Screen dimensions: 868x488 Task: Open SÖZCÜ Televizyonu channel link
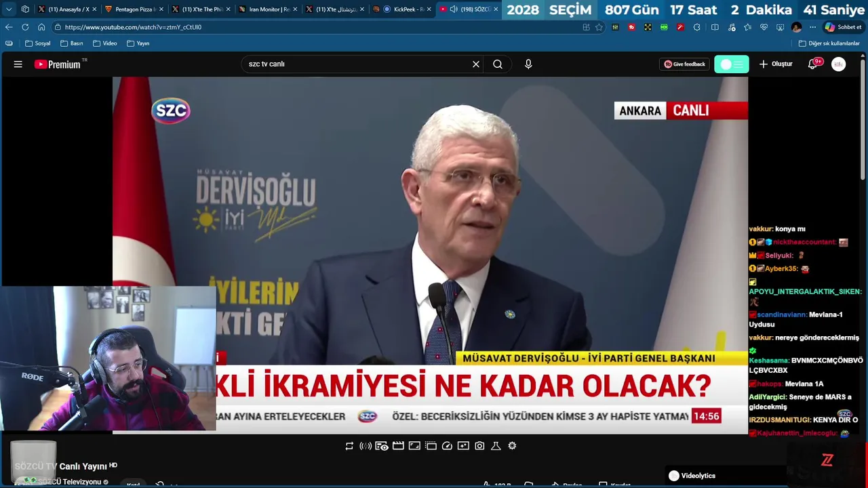tap(68, 482)
